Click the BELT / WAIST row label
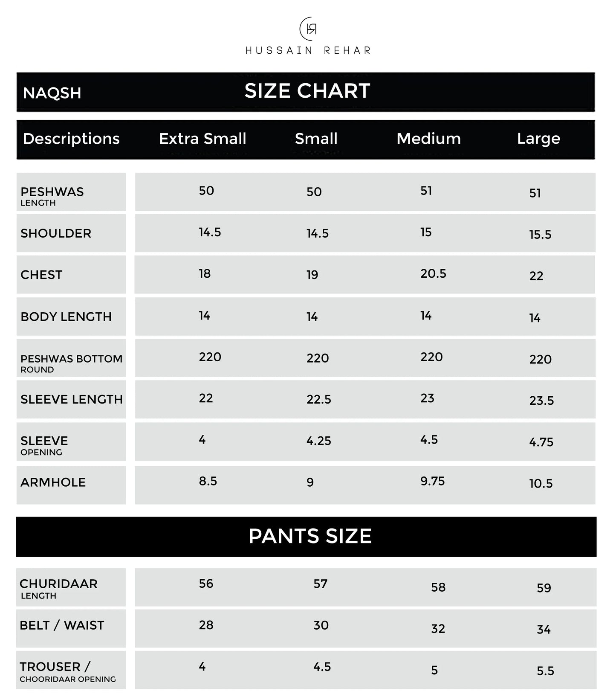 click(62, 625)
